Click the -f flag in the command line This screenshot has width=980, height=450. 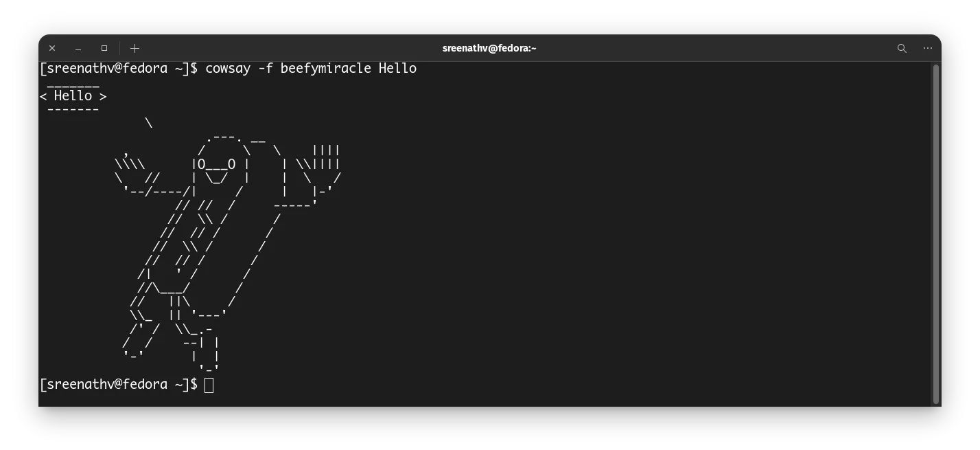[266, 68]
